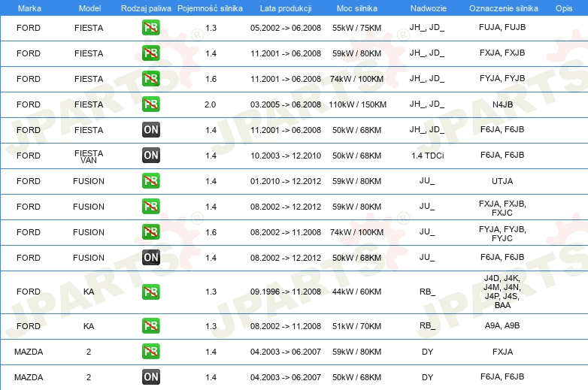
Task: Select engine code UTJA
Action: point(502,181)
